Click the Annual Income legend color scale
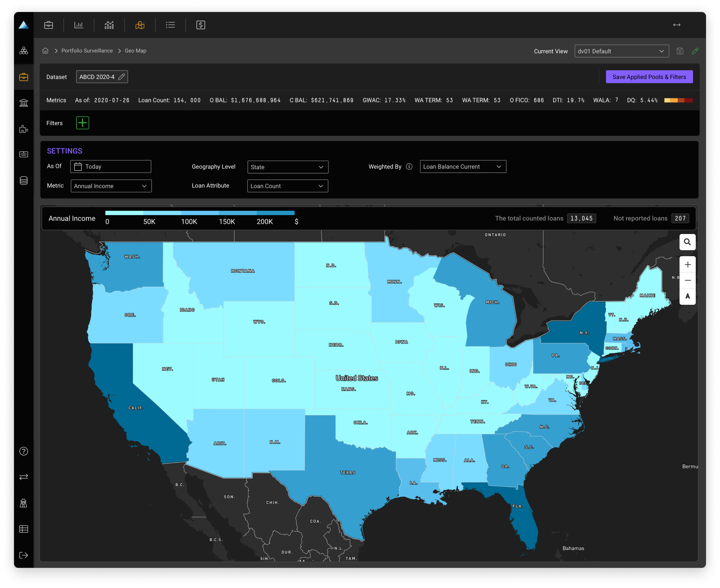The width and height of the screenshot is (720, 588). tap(200, 213)
